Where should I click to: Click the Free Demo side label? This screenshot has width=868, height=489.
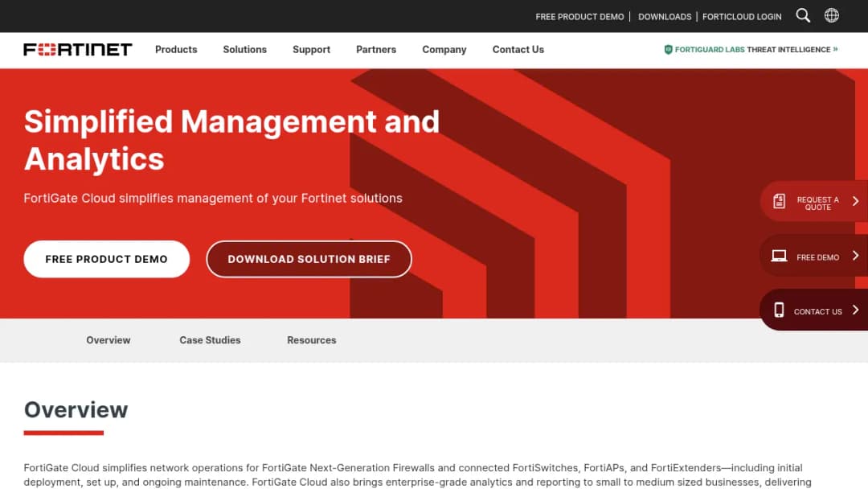tap(817, 257)
